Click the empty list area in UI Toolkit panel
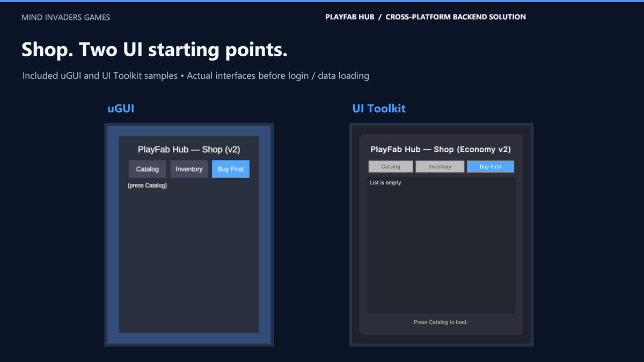The height and width of the screenshot is (362, 644). point(441,245)
